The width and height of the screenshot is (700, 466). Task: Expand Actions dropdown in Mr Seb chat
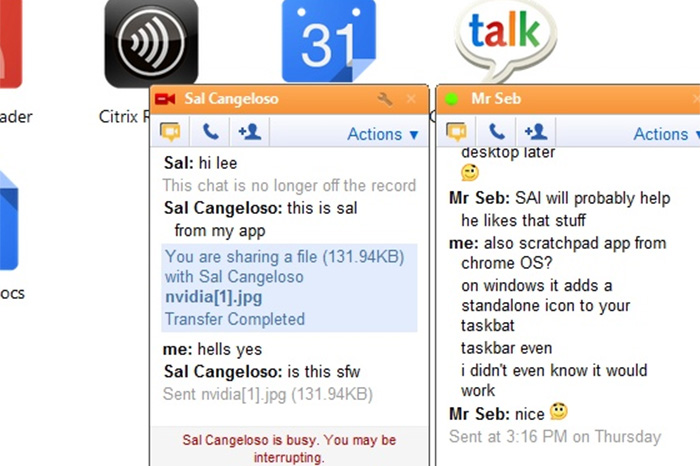pos(667,134)
